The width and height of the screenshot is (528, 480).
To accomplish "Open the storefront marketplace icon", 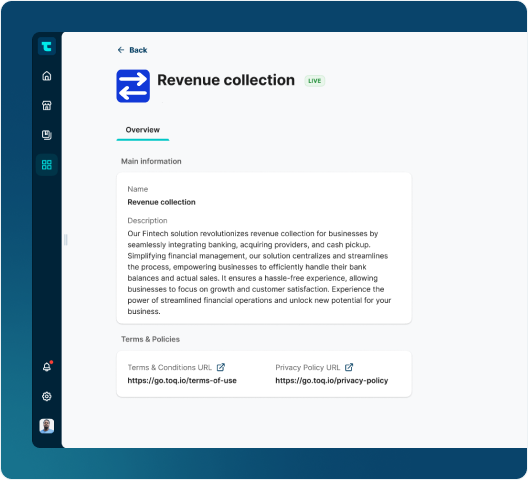I will (47, 105).
